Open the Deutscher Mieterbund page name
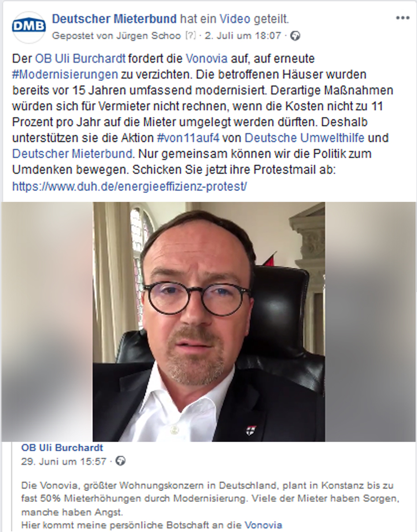This screenshot has width=417, height=532. (114, 19)
